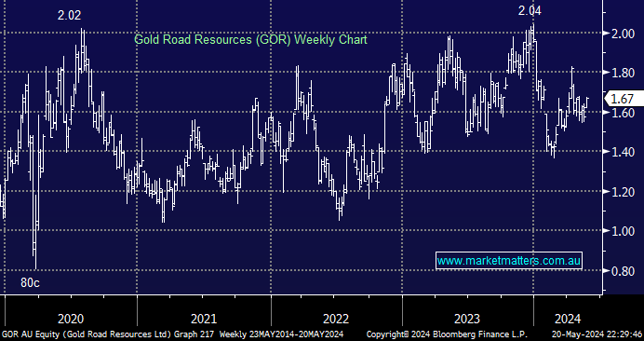644x341 pixels.
Task: Select the 2020 year label on axis
Action: tap(71, 319)
